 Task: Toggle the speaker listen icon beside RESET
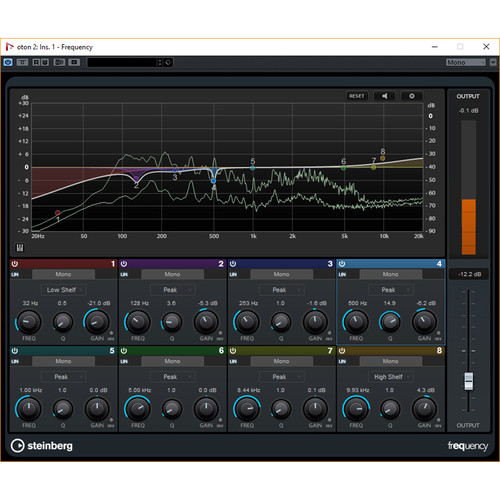384,96
